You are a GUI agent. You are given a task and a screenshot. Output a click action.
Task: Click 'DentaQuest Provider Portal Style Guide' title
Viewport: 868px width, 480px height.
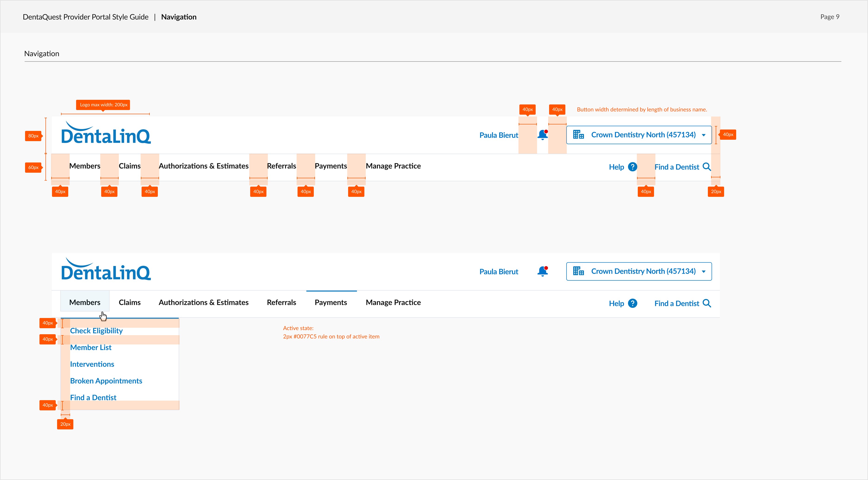pyautogui.click(x=86, y=17)
